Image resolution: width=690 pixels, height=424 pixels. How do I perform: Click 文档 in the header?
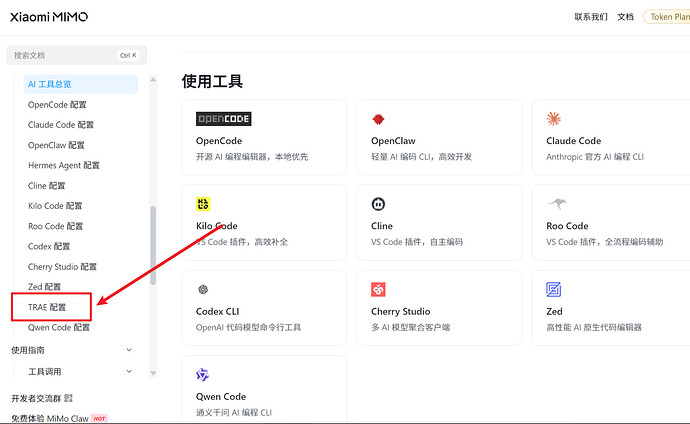coord(625,17)
